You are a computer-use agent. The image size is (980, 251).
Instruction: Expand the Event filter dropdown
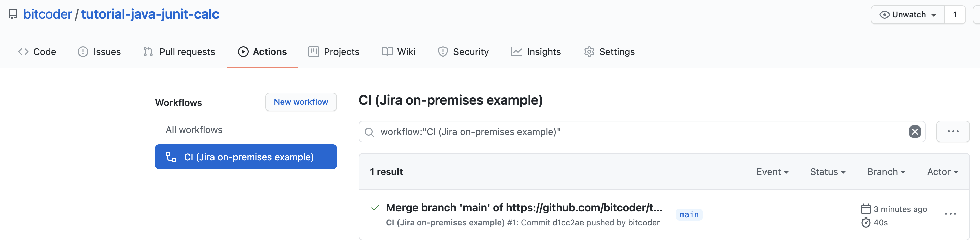tap(772, 172)
